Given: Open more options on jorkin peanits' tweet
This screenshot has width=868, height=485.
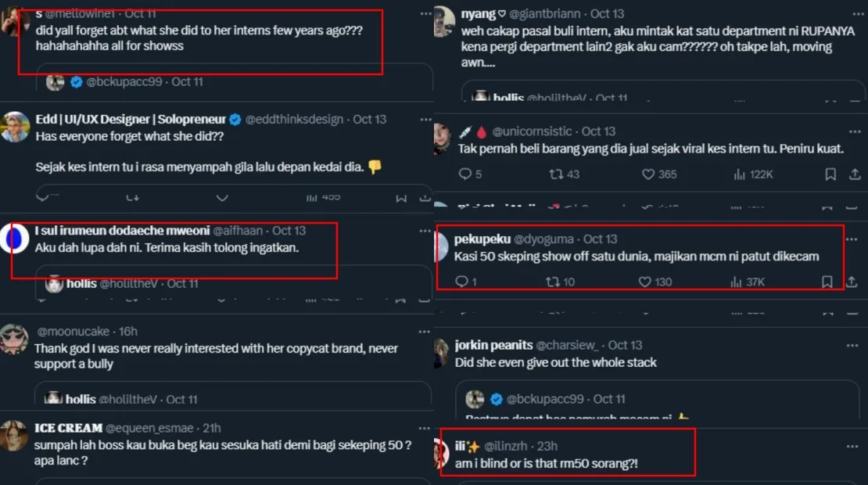Looking at the screenshot, I should click(x=852, y=345).
